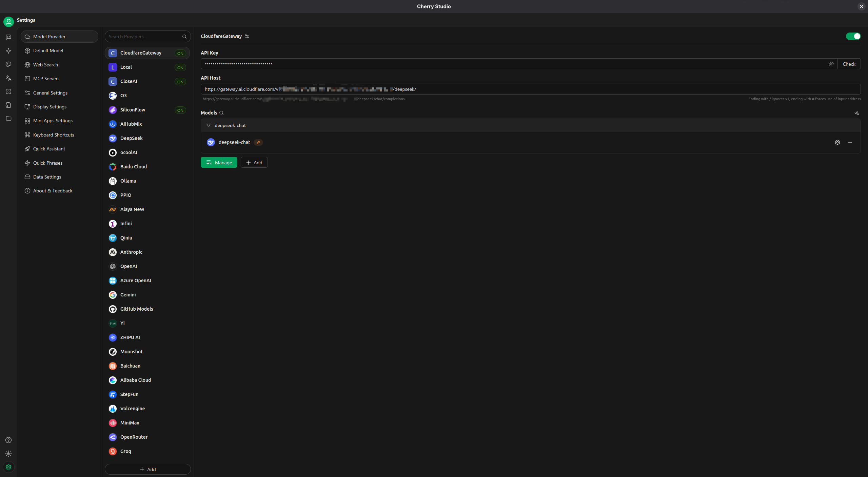The image size is (868, 477).
Task: Select the CloseAI provider
Action: [147, 81]
